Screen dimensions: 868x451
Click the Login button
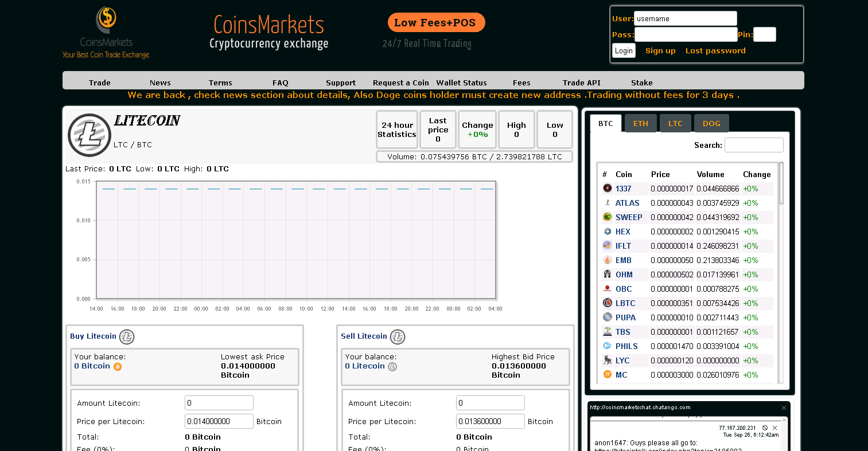click(624, 50)
